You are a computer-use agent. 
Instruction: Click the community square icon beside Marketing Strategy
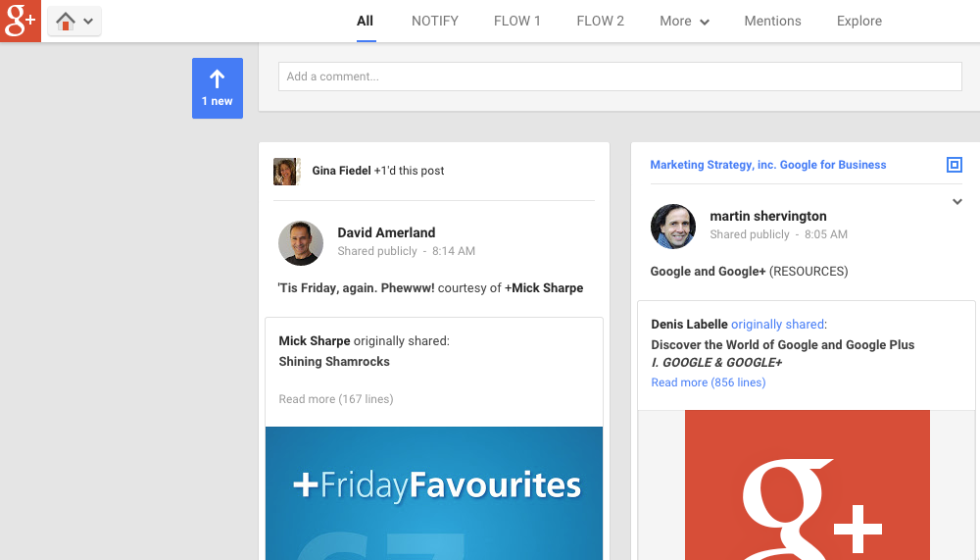click(954, 165)
